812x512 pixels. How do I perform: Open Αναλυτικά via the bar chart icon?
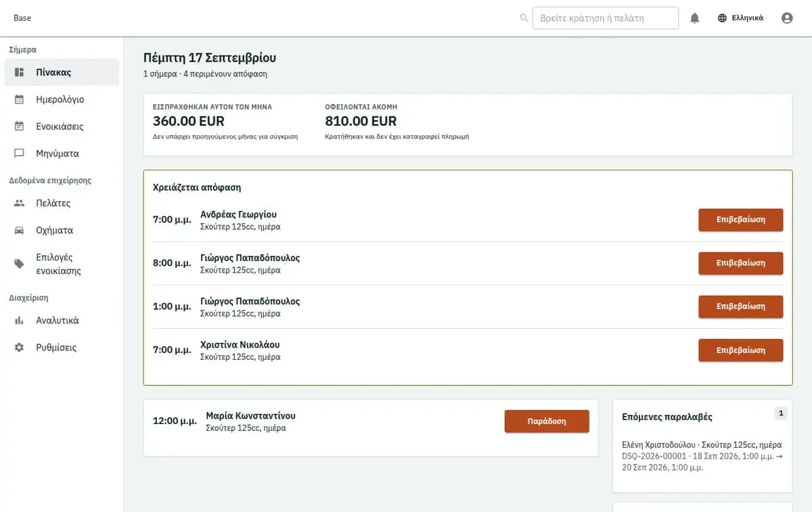[20, 321]
